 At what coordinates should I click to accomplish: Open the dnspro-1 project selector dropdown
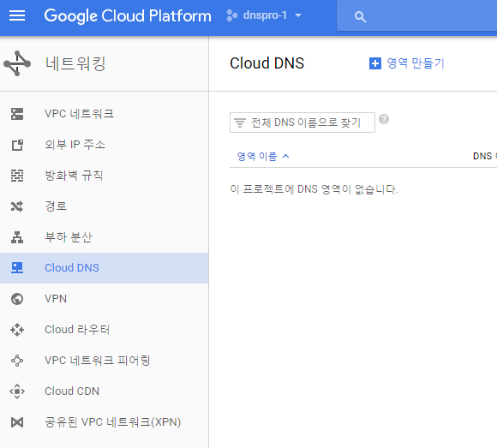[x=264, y=15]
